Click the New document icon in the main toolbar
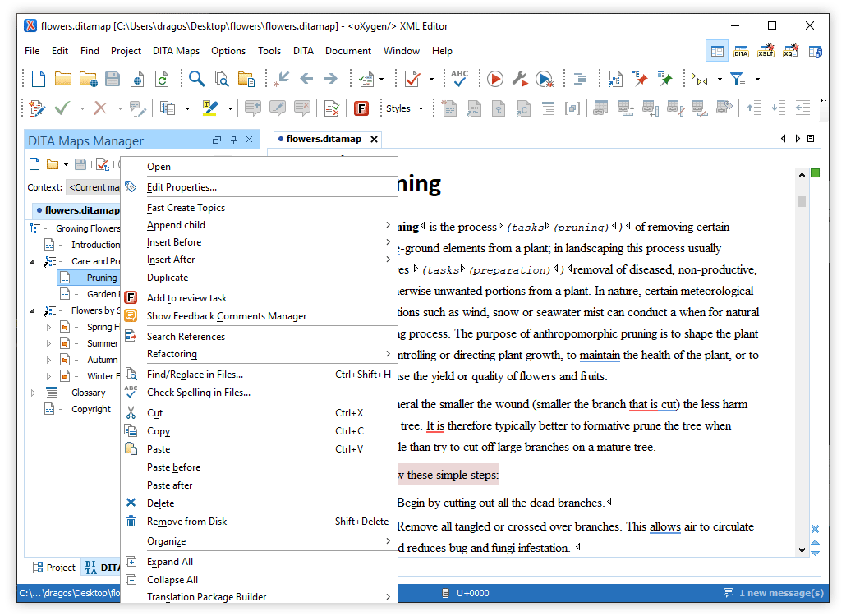The image size is (846, 616). tap(39, 80)
